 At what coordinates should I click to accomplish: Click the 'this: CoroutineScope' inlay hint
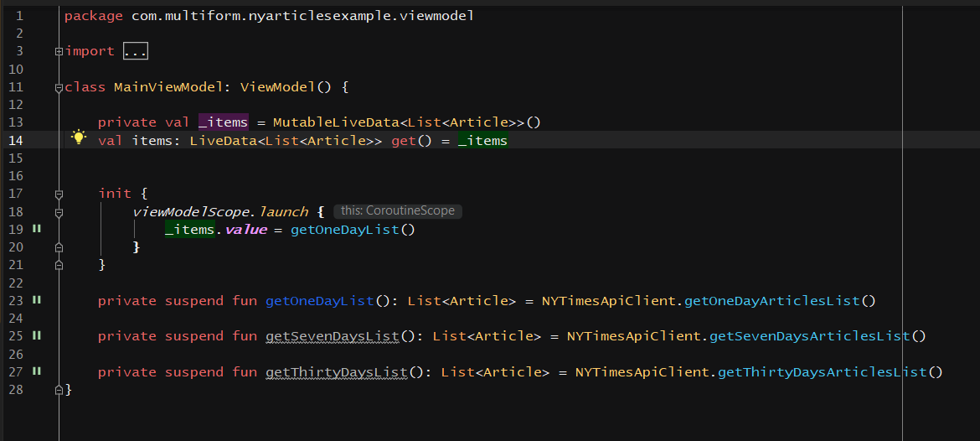click(x=398, y=211)
